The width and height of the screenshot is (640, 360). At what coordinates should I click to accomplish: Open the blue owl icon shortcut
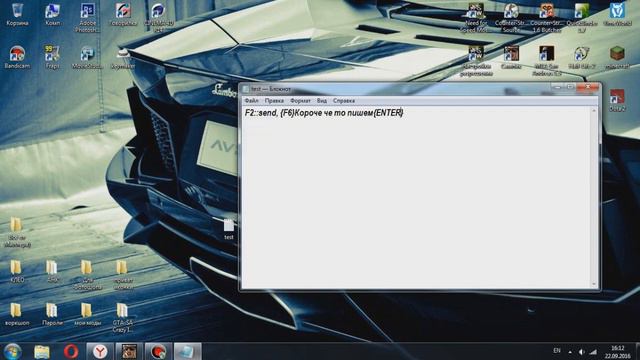(x=617, y=15)
